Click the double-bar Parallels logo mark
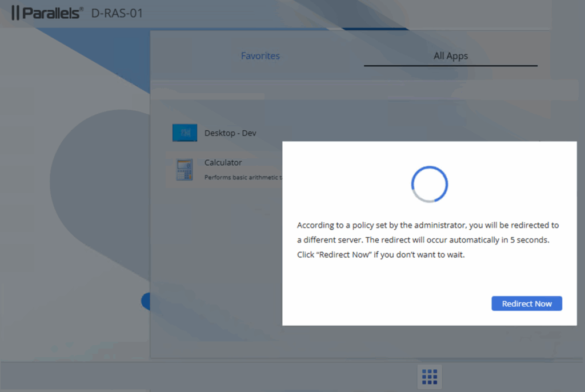This screenshot has width=585, height=392. [x=16, y=13]
